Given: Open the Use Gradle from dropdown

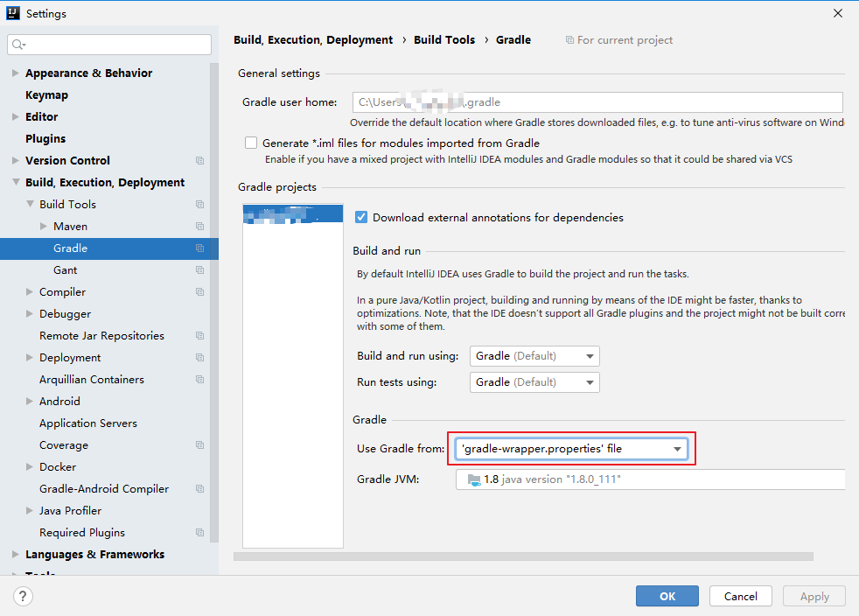Looking at the screenshot, I should [x=571, y=449].
